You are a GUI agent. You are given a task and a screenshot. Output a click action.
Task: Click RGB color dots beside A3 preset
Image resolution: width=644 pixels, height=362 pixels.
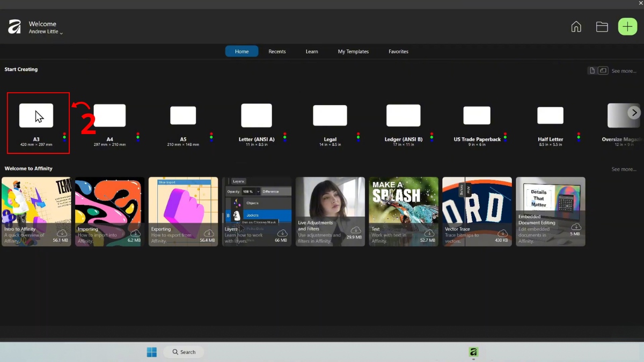tap(64, 137)
